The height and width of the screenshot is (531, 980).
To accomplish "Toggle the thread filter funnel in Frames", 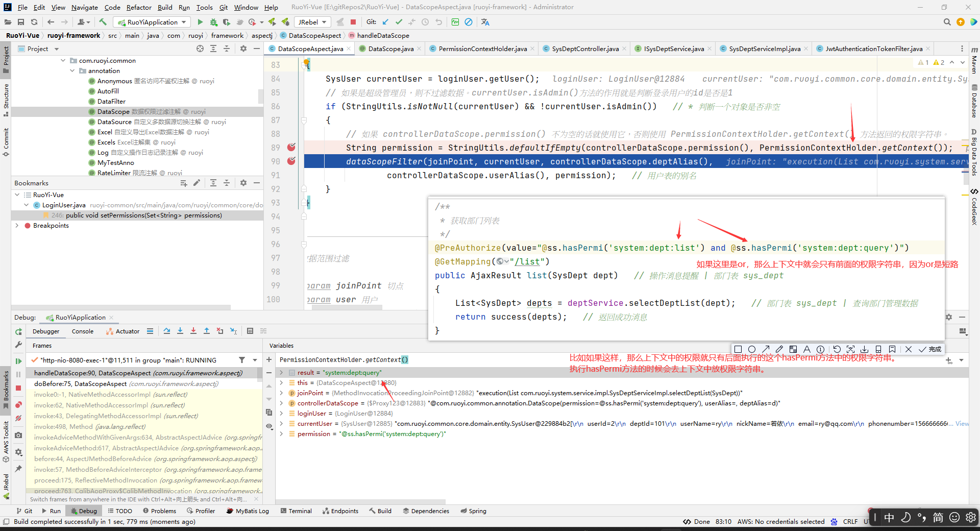I will (242, 360).
